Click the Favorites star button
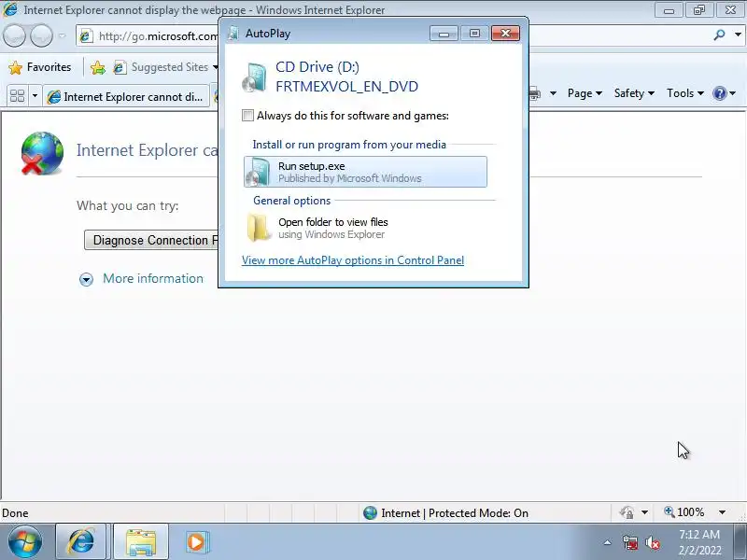The image size is (747, 560). (x=40, y=67)
